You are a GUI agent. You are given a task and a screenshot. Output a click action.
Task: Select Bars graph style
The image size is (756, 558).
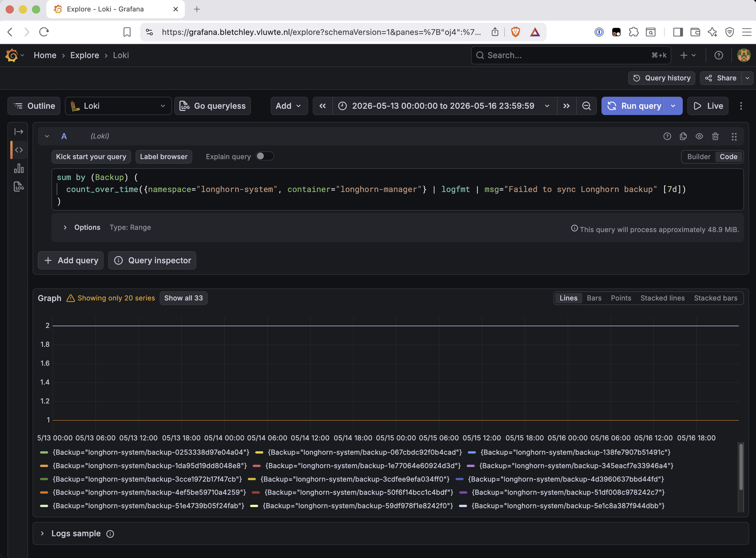tap(594, 298)
